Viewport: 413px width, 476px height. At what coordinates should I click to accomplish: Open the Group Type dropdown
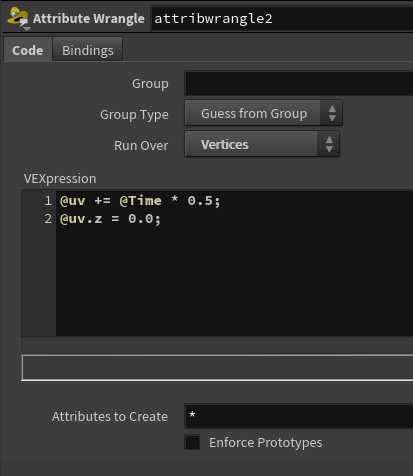coord(263,113)
